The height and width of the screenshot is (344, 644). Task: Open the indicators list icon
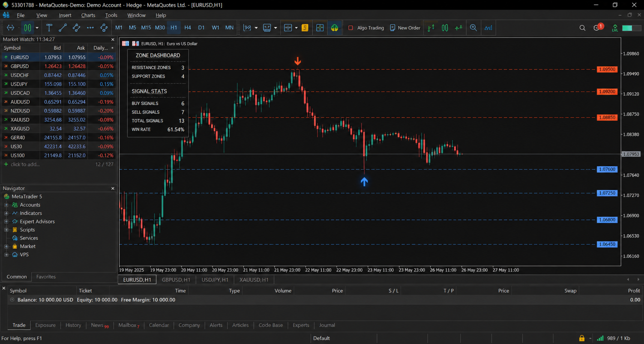[248, 28]
